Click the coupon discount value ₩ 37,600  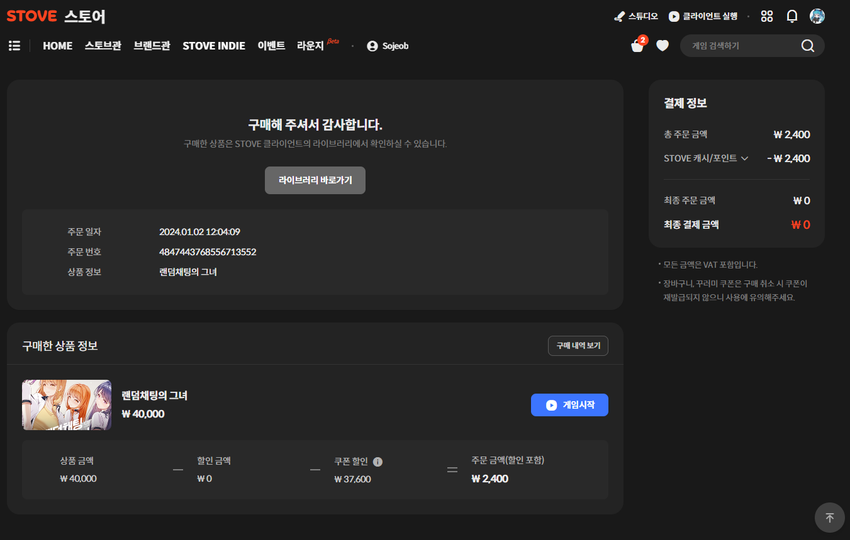352,479
